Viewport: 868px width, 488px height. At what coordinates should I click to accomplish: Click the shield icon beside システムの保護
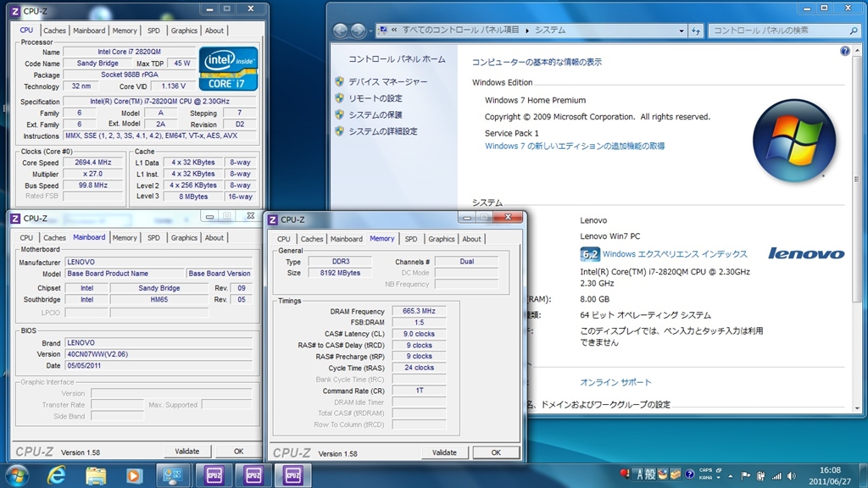tap(339, 114)
